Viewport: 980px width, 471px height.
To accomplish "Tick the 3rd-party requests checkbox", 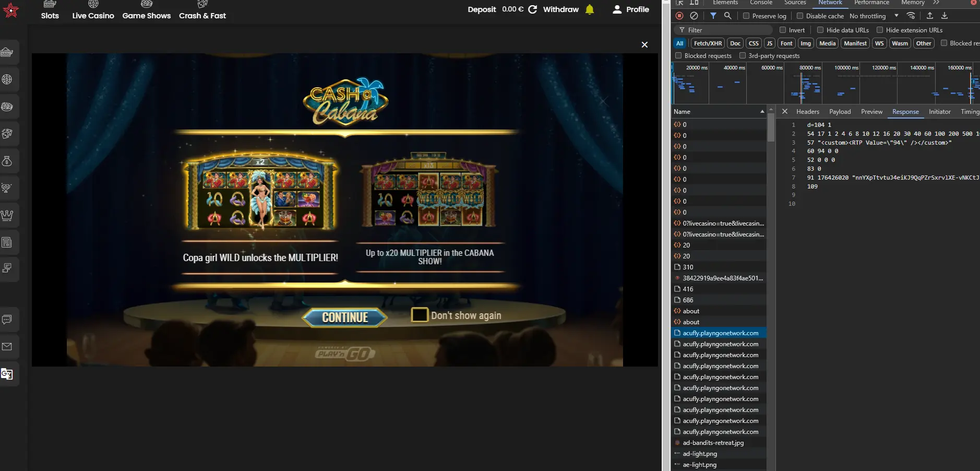I will coord(743,55).
